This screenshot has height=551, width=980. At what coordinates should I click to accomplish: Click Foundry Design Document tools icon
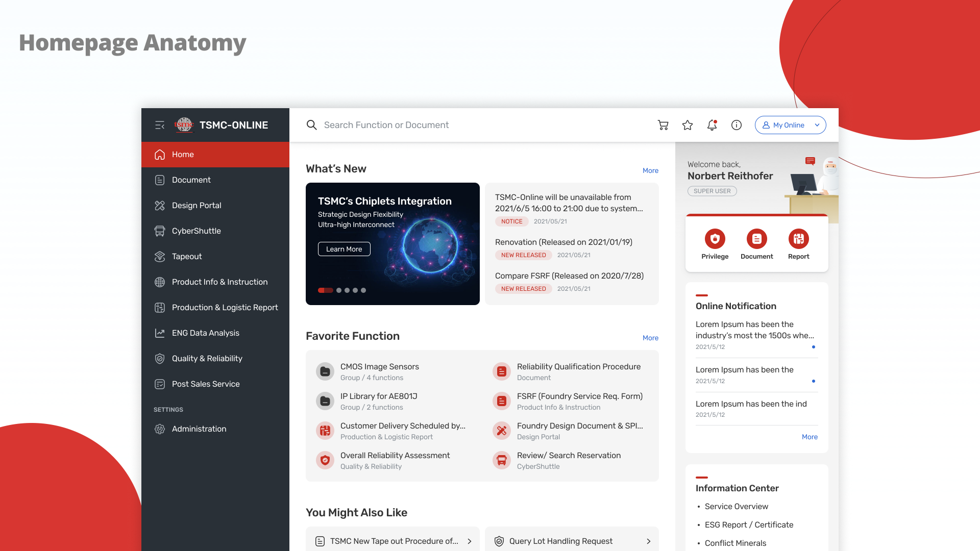(x=502, y=431)
